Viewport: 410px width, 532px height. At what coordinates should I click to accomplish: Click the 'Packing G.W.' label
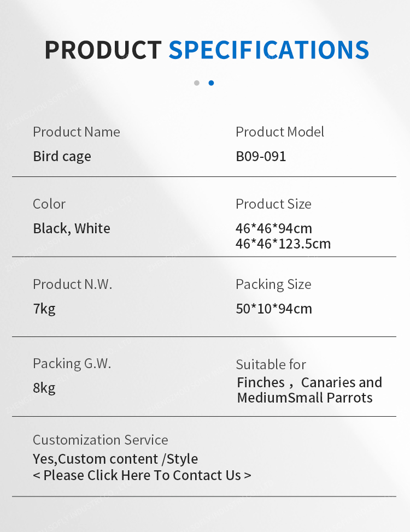[x=72, y=363]
